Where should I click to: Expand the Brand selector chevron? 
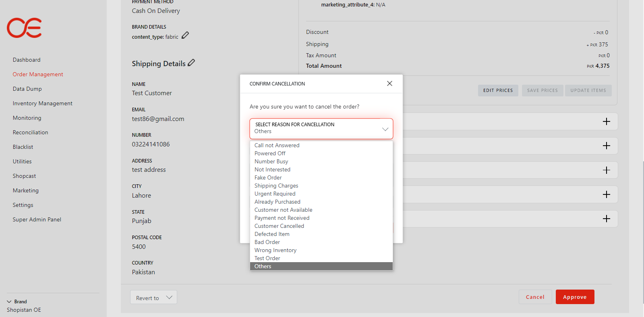9,302
